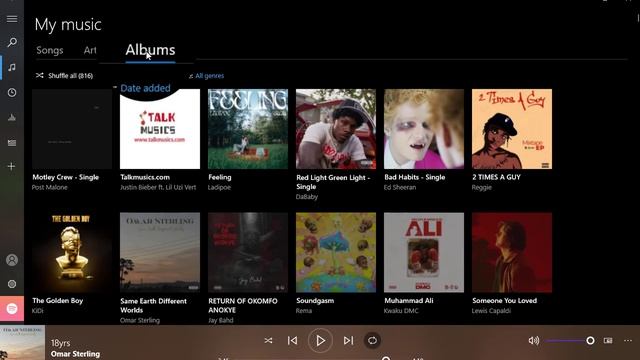Open more options ellipsis in playback bar
The width and height of the screenshot is (640, 360).
click(x=628, y=340)
